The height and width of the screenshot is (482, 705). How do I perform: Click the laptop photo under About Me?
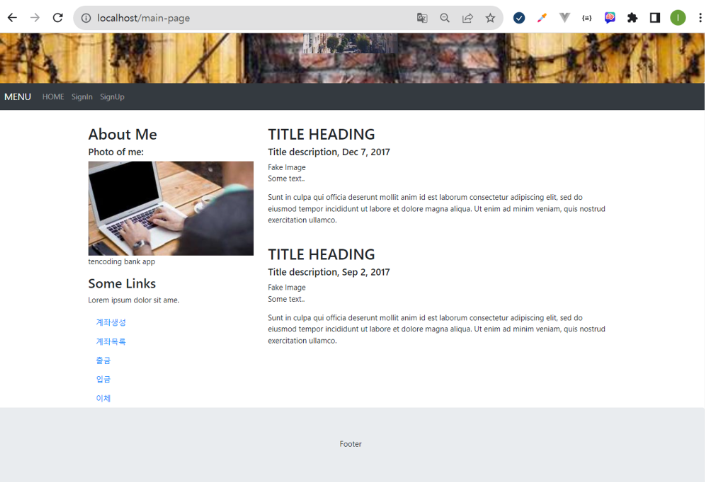coord(171,208)
